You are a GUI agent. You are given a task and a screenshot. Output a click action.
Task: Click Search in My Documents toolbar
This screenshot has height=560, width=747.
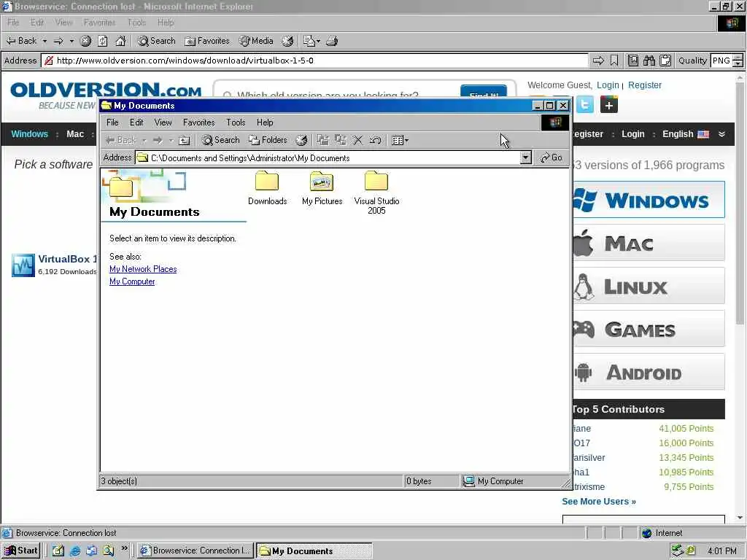(220, 140)
